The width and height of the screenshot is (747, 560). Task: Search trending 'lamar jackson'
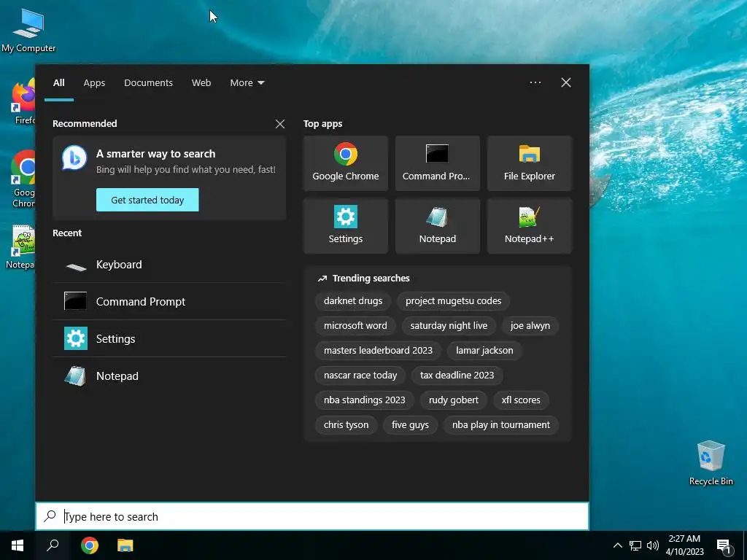point(484,351)
